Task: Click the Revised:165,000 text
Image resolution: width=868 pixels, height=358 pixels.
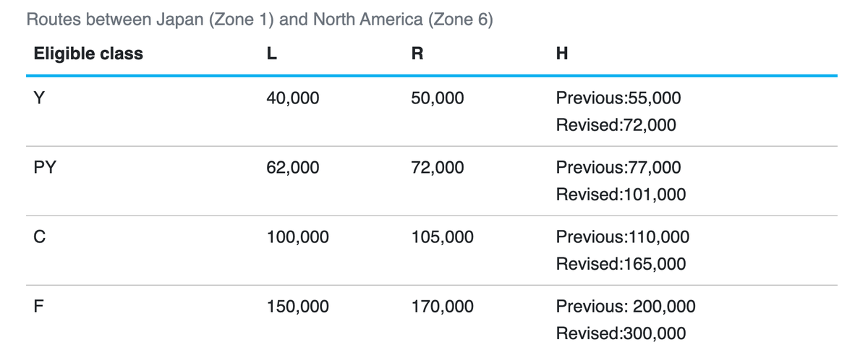Action: [621, 264]
